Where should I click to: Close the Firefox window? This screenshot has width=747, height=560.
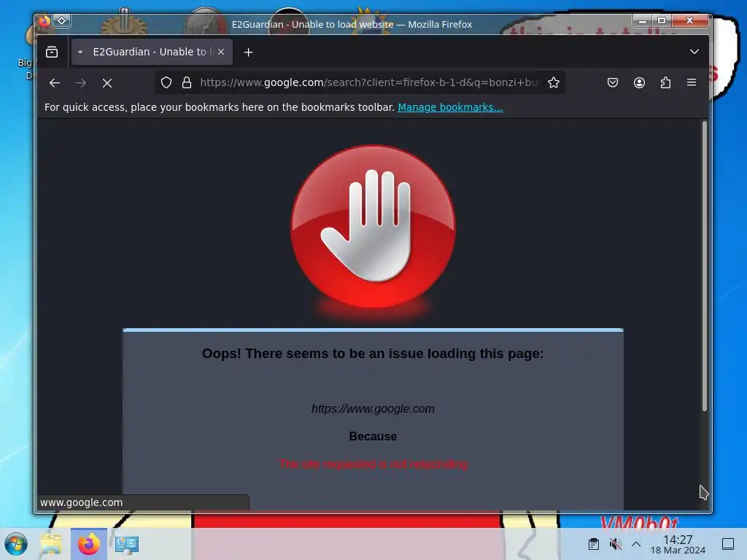click(x=689, y=20)
